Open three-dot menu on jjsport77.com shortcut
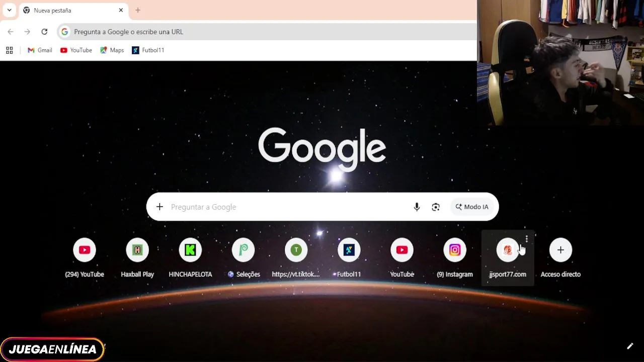 pos(527,239)
